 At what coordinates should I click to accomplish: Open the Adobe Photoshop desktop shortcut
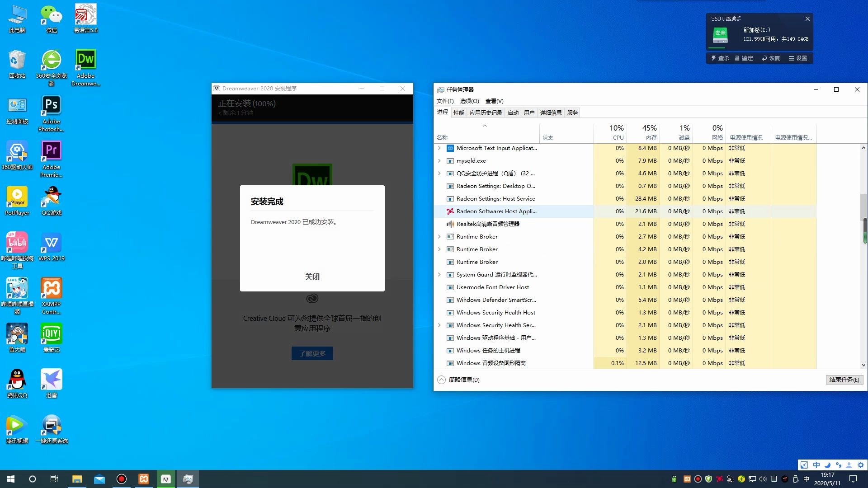[x=51, y=113]
